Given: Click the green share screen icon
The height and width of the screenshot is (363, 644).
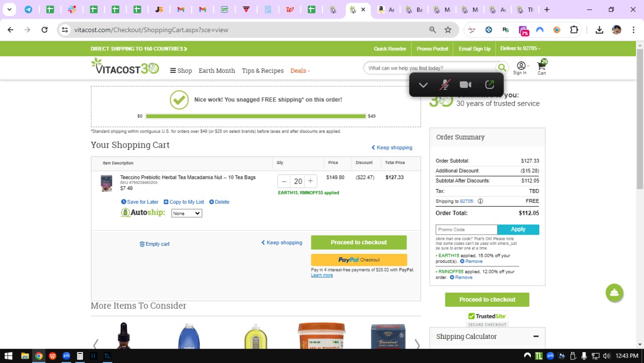Looking at the screenshot, I should pos(490,85).
